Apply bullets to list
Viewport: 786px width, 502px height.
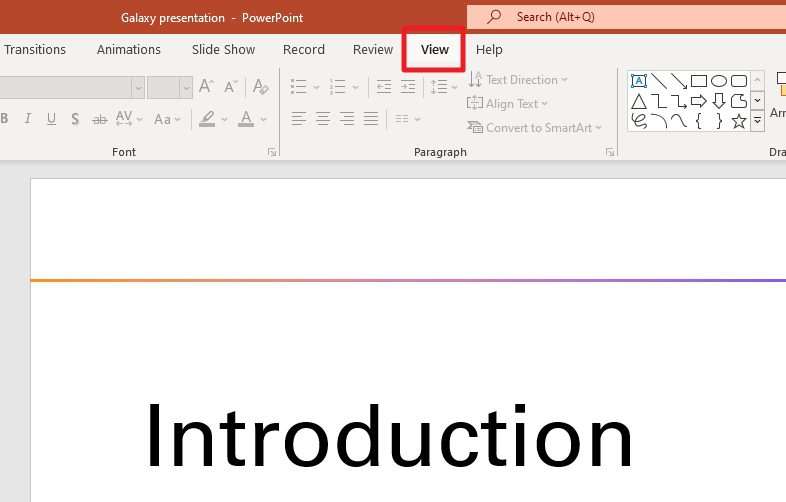[299, 87]
